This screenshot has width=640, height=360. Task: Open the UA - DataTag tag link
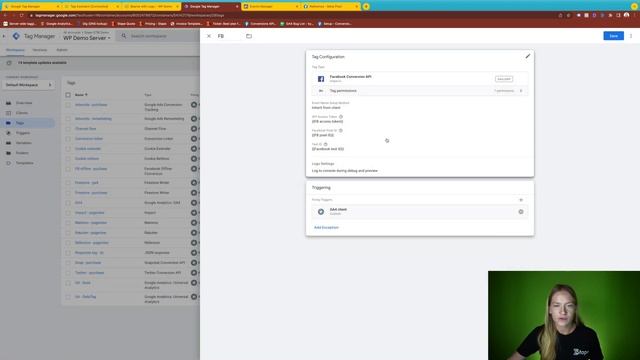(x=85, y=297)
